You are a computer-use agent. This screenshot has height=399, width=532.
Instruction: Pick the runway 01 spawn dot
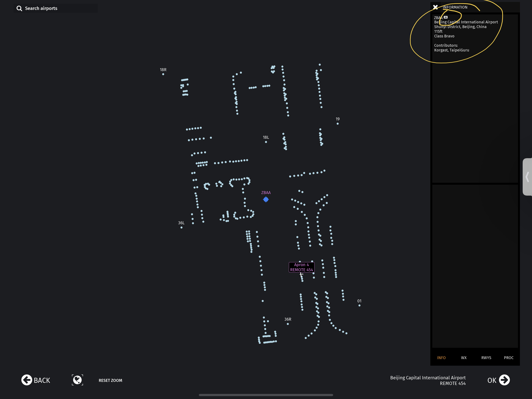(x=359, y=305)
